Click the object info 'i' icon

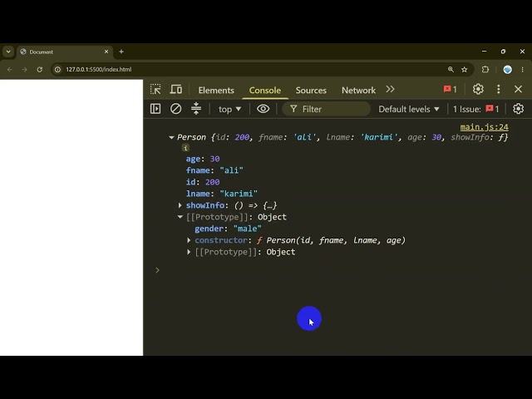click(x=185, y=148)
